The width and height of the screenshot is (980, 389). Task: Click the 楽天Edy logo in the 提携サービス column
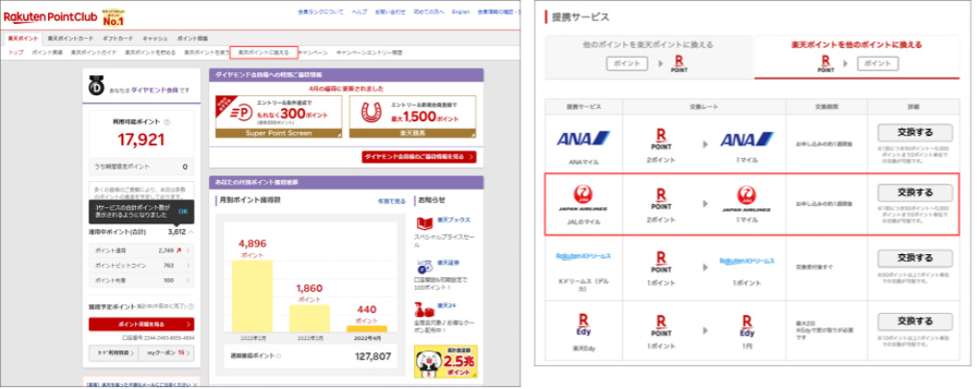click(582, 325)
